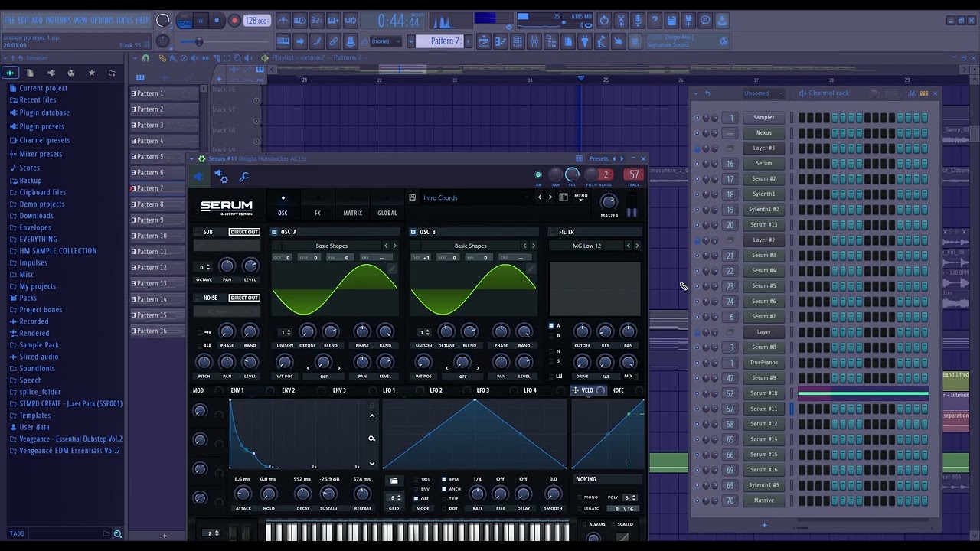This screenshot has height=551, width=980.
Task: Click the chat bubble icon in top toolbar
Action: [705, 21]
